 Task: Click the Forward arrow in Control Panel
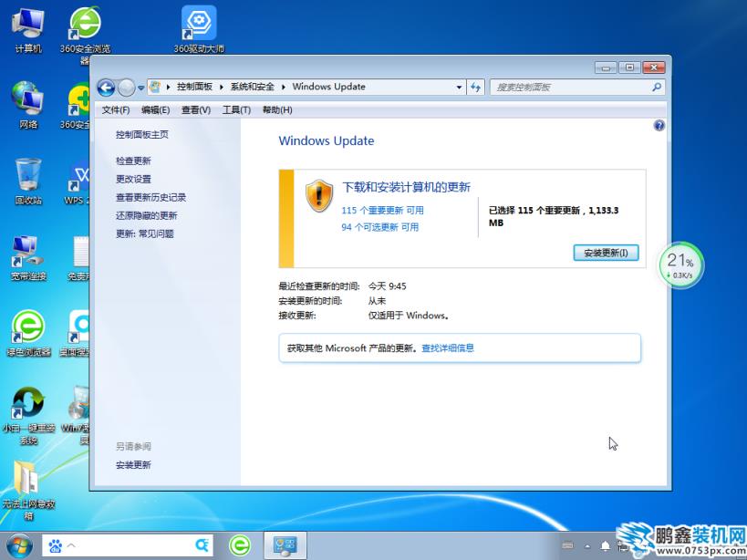tap(126, 88)
